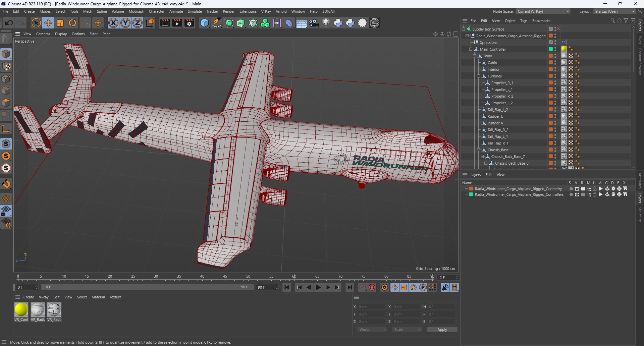
Task: Click the Subdivision Surface generator icon
Action: click(x=229, y=23)
